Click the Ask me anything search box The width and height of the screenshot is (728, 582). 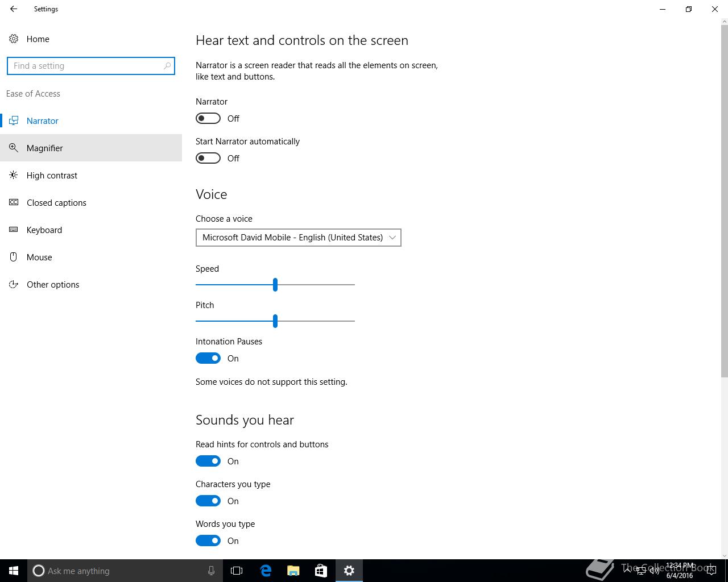pyautogui.click(x=125, y=571)
